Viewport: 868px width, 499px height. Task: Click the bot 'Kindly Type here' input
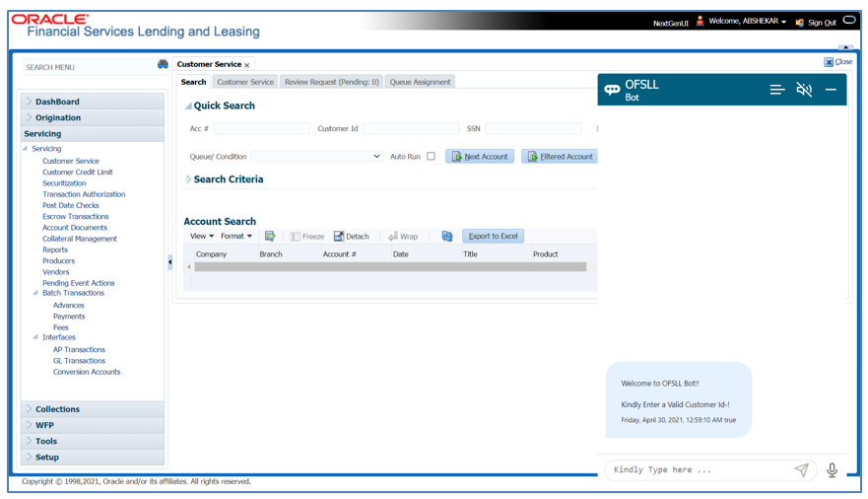click(x=701, y=469)
